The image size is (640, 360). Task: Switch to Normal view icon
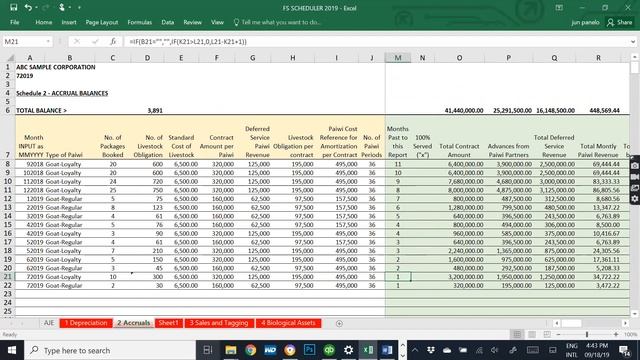(x=517, y=334)
